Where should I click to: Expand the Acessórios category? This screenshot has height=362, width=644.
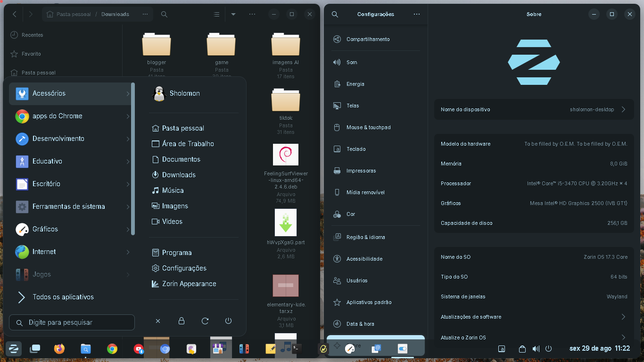(71, 93)
